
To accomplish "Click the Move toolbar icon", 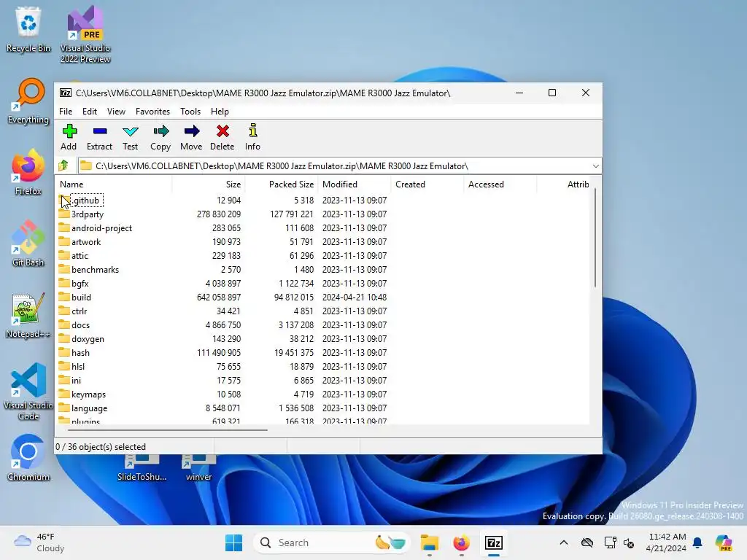I will 192,131.
